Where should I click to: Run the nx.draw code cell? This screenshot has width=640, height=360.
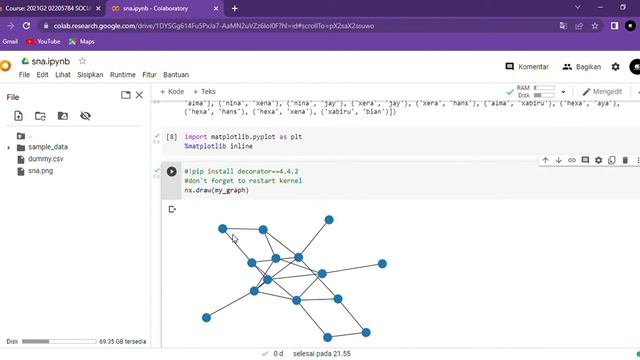pyautogui.click(x=171, y=171)
